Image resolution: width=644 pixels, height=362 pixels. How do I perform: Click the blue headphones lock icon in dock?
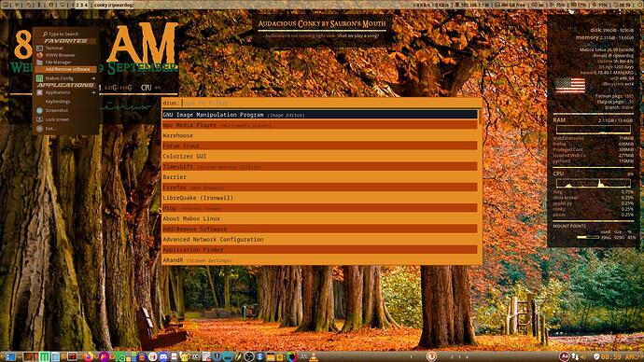tap(142, 356)
